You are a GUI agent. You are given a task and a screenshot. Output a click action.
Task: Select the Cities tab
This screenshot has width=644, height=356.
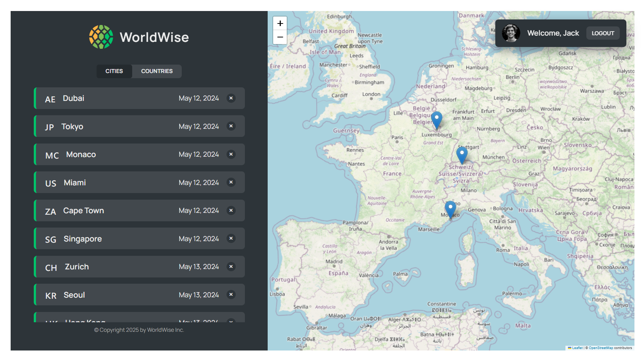pos(114,71)
